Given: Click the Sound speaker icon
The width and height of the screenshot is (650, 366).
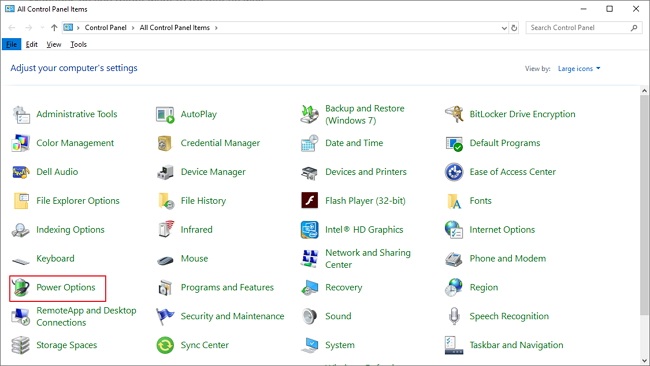Looking at the screenshot, I should coord(310,317).
